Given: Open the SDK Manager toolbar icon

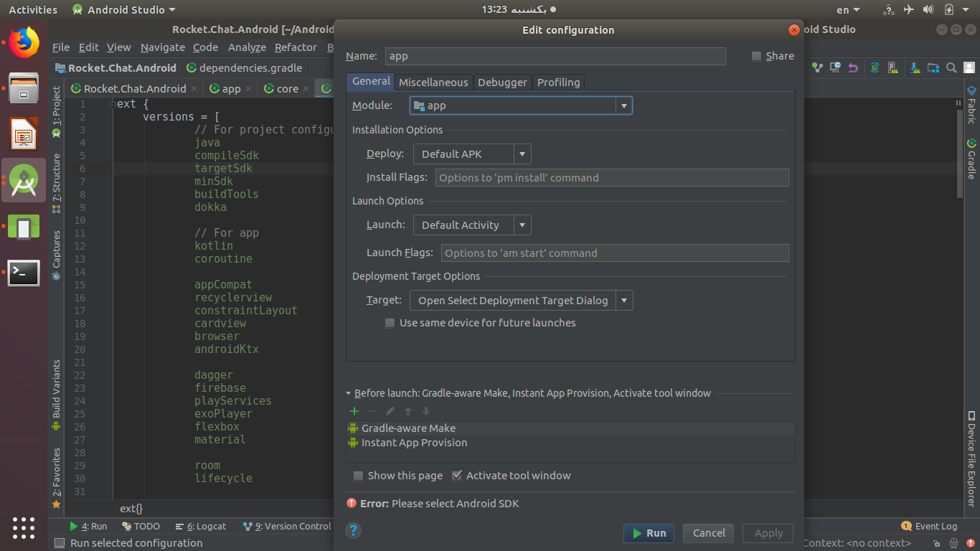Looking at the screenshot, I should (915, 67).
